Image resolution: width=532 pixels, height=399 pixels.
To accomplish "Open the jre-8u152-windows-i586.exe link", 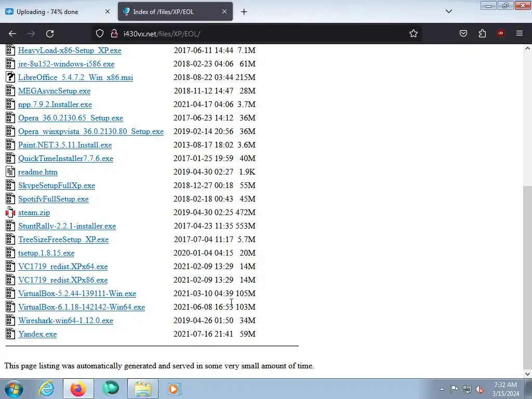I will pyautogui.click(x=66, y=64).
